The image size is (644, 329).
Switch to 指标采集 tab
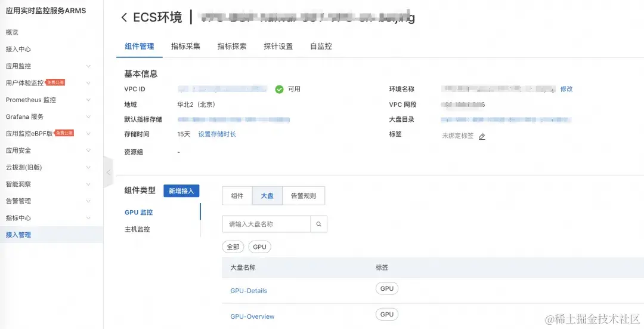185,47
